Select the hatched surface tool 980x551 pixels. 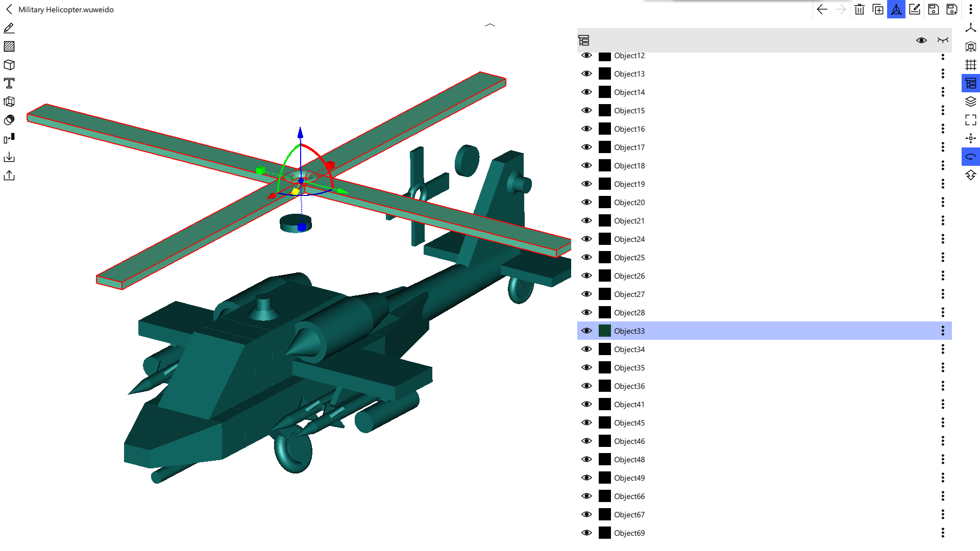tap(9, 46)
